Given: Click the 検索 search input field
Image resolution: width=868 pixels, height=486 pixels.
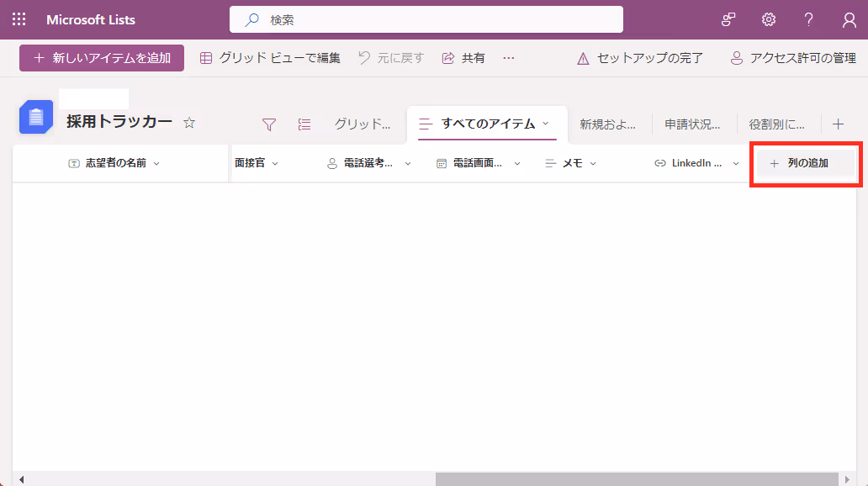Looking at the screenshot, I should [x=426, y=20].
